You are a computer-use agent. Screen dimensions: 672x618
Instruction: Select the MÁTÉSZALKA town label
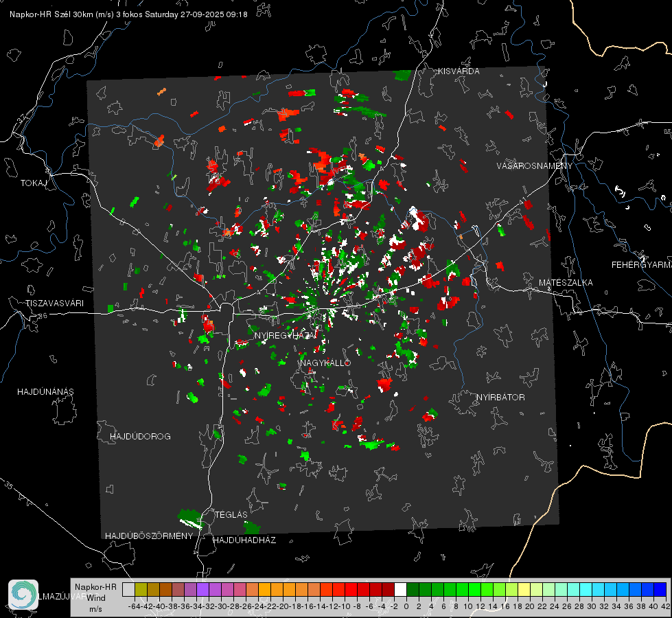point(566,283)
